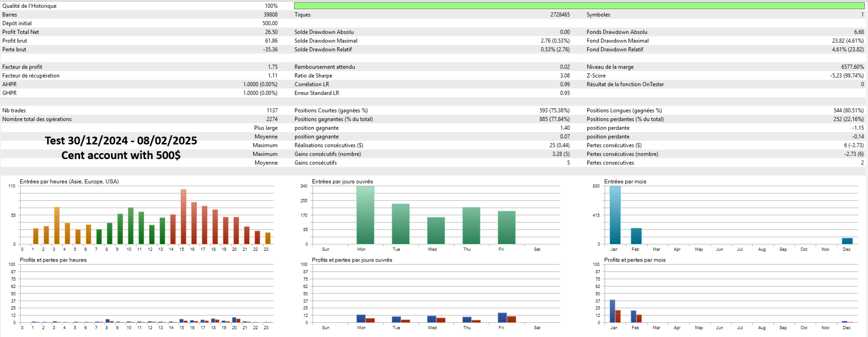
Task: Click the January bar in entries per month
Action: tap(615, 215)
